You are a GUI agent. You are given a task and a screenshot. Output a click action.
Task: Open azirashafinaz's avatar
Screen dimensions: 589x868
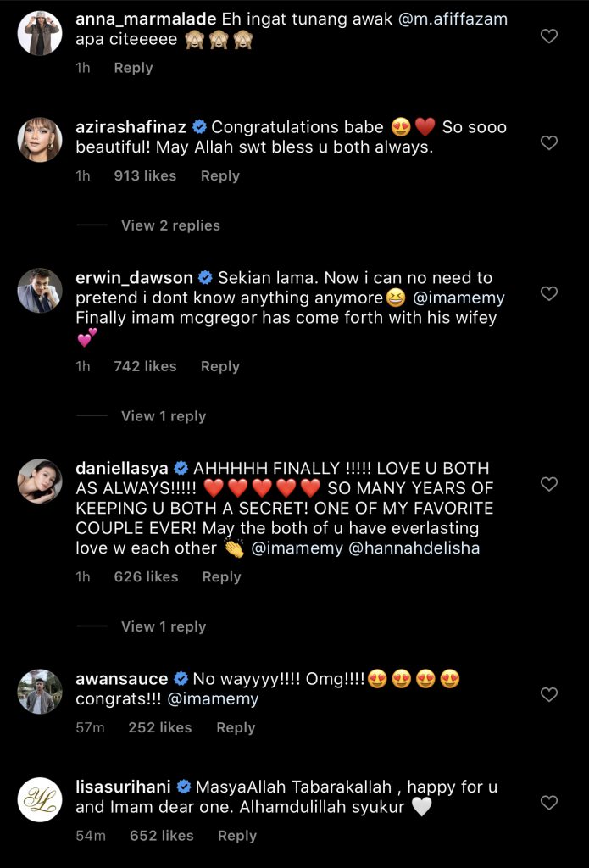click(x=40, y=140)
